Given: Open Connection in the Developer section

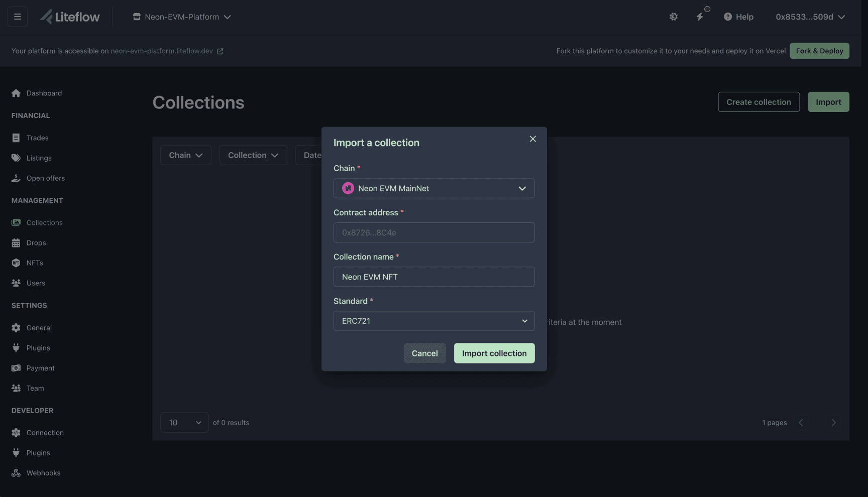Looking at the screenshot, I should [45, 432].
